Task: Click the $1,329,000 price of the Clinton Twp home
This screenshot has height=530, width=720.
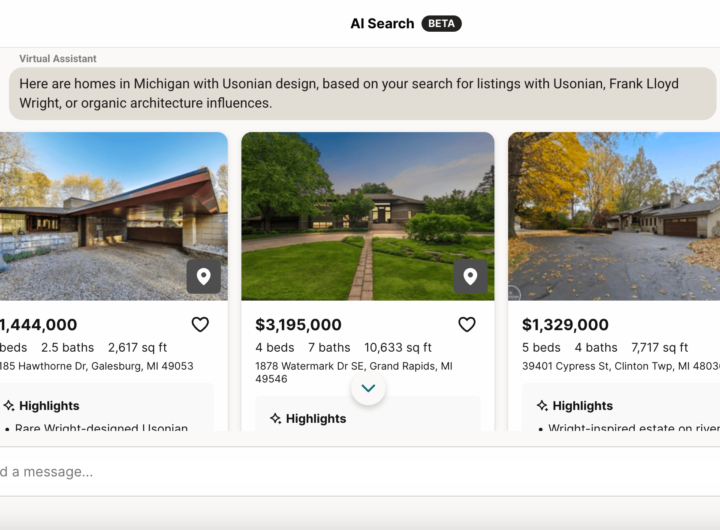Action: click(565, 325)
